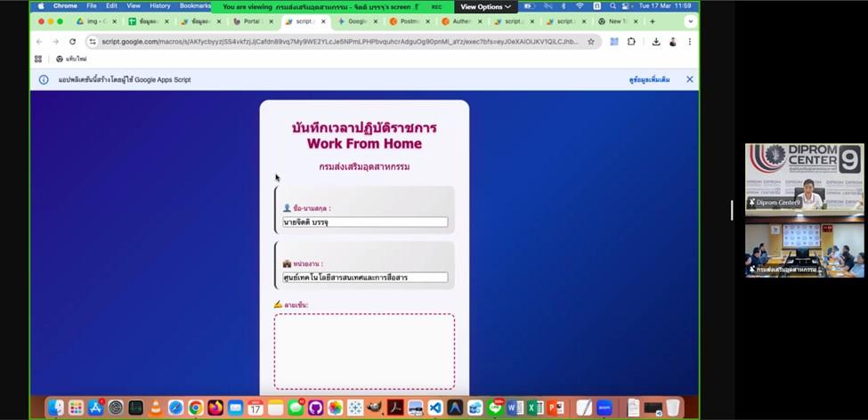Reload the page with the refresh icon
Screen dimensions: 868x420
[x=73, y=41]
